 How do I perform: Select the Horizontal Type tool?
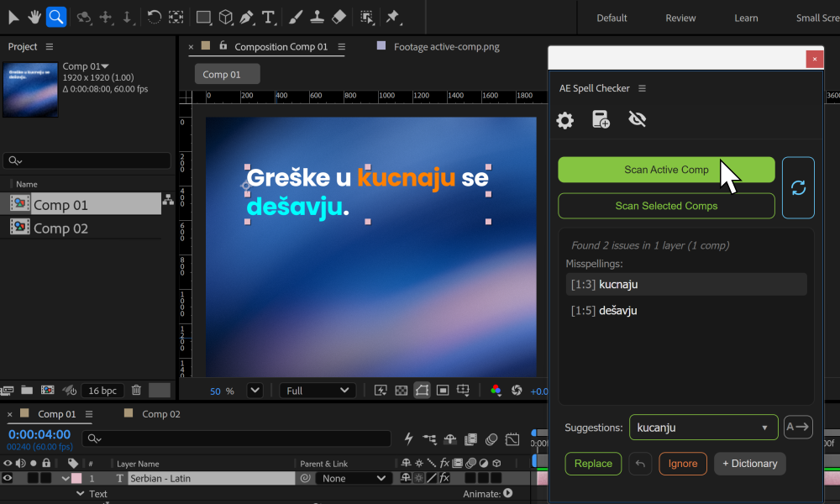point(268,17)
